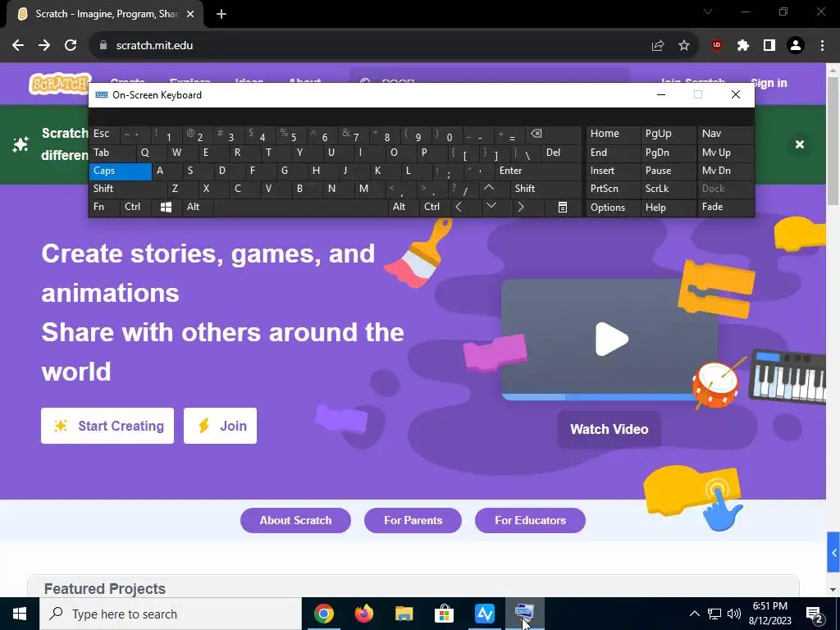Open the Windows Start menu
Image resolution: width=840 pixels, height=630 pixels.
pyautogui.click(x=20, y=614)
